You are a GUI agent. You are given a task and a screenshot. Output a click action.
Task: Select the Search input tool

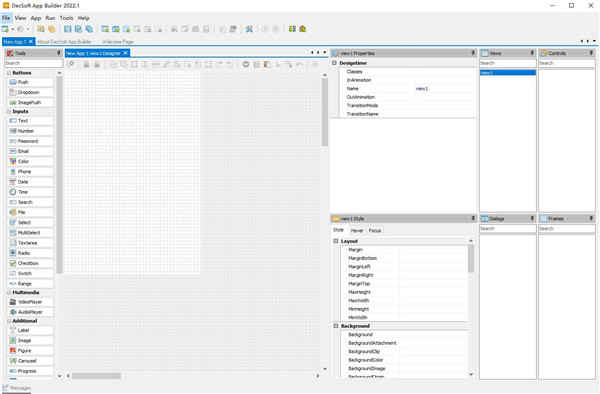point(31,202)
